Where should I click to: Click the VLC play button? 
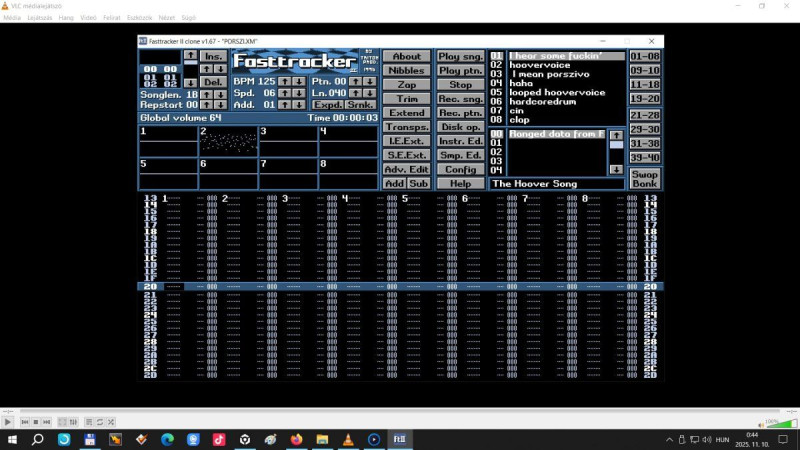[x=8, y=422]
